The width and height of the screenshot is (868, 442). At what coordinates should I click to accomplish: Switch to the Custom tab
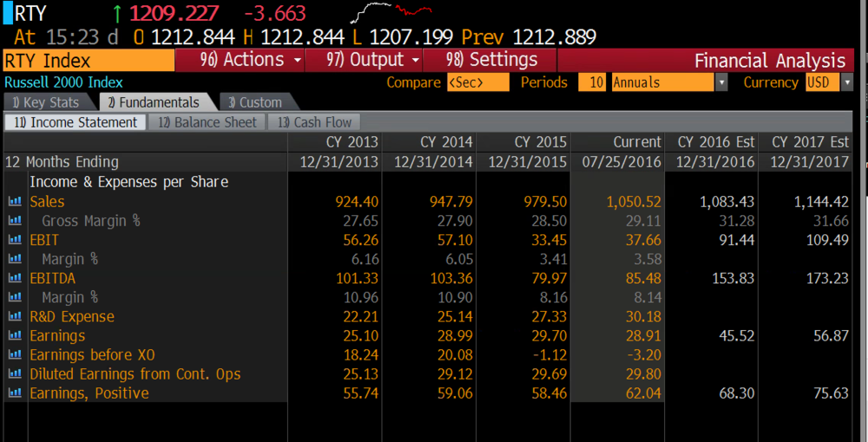(257, 102)
